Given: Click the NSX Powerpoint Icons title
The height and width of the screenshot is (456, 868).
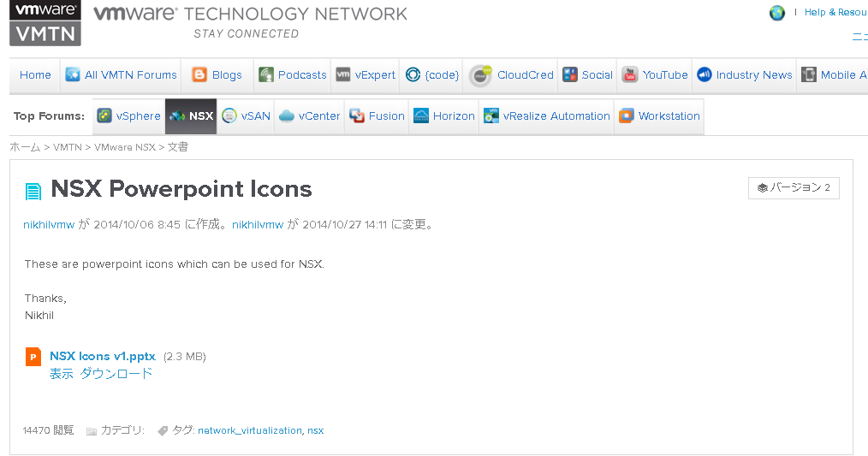Looking at the screenshot, I should [x=181, y=189].
